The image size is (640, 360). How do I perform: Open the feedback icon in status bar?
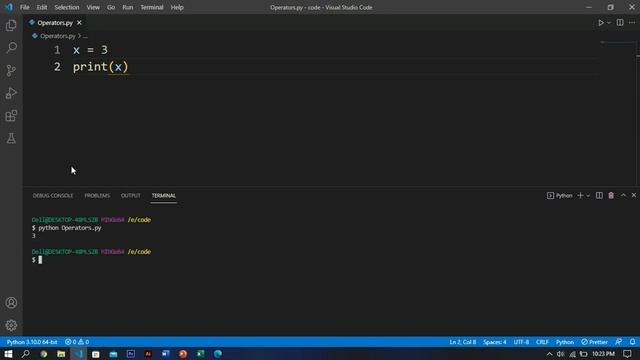coord(619,342)
